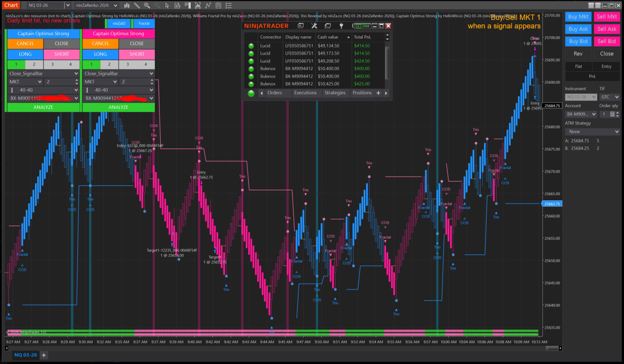Click the connections plug icon in NinjaTrader window
The image size is (624, 364).
(x=341, y=26)
